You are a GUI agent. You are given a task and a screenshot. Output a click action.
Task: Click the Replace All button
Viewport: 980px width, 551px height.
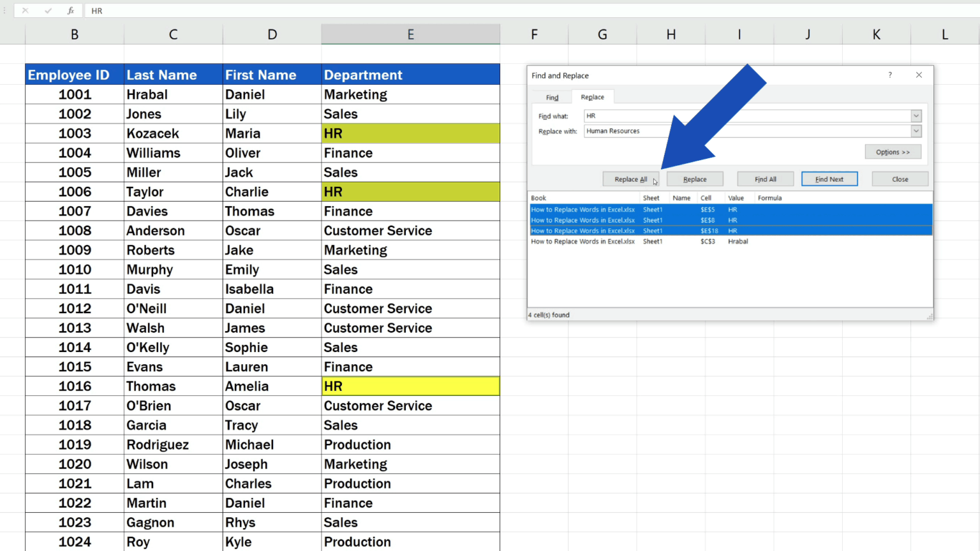630,179
